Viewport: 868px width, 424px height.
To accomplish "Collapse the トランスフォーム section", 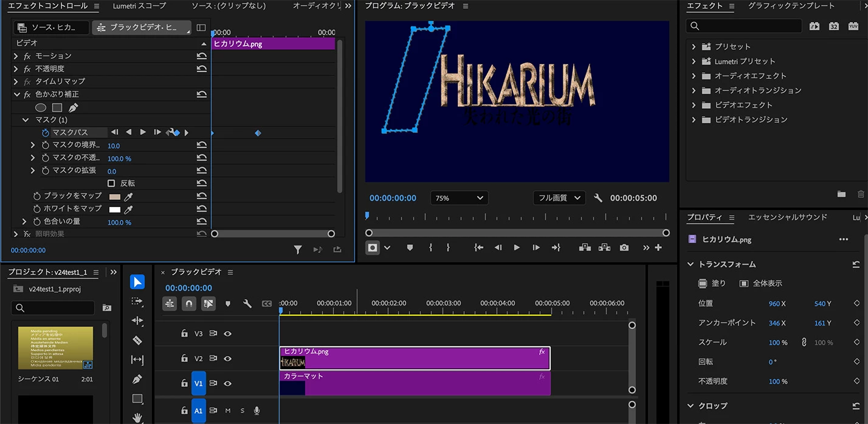I will (691, 264).
